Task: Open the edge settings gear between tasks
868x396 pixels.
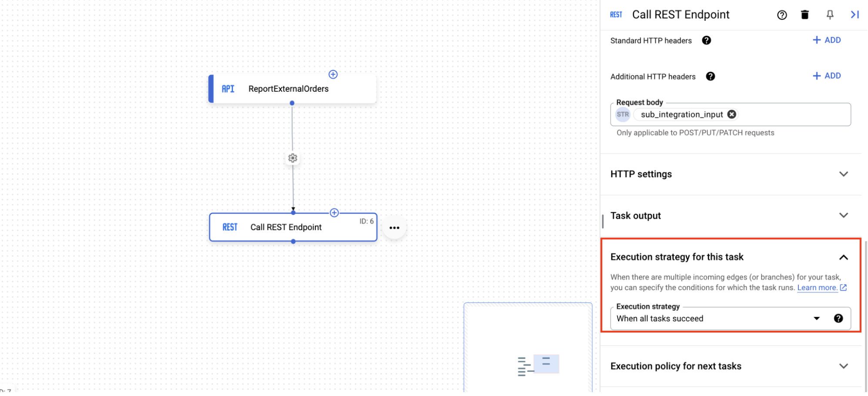Action: click(292, 158)
